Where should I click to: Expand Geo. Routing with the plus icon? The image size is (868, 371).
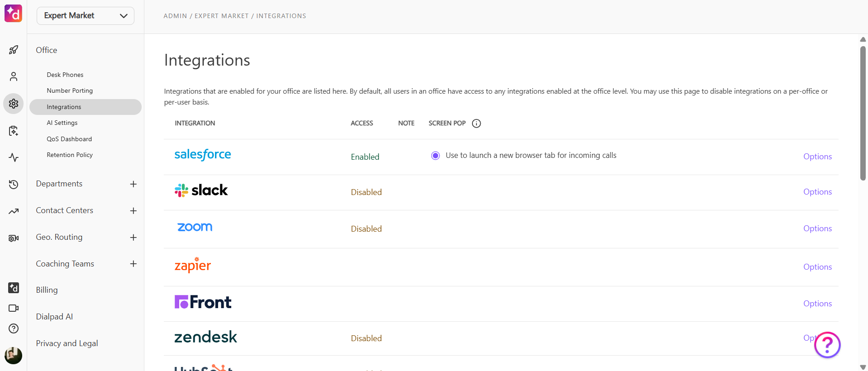(x=134, y=238)
